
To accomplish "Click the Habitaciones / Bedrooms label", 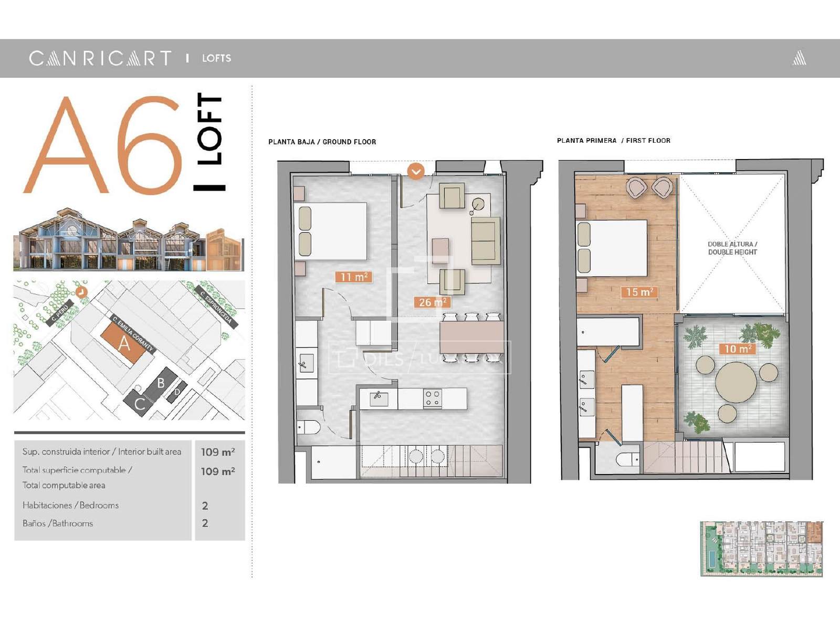I will coord(70,505).
